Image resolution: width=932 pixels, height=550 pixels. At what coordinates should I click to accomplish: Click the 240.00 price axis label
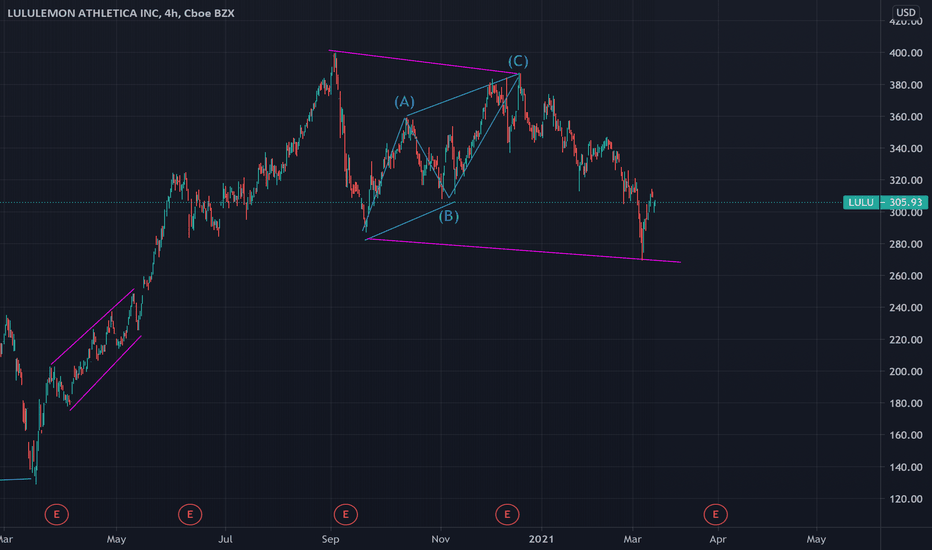(906, 307)
